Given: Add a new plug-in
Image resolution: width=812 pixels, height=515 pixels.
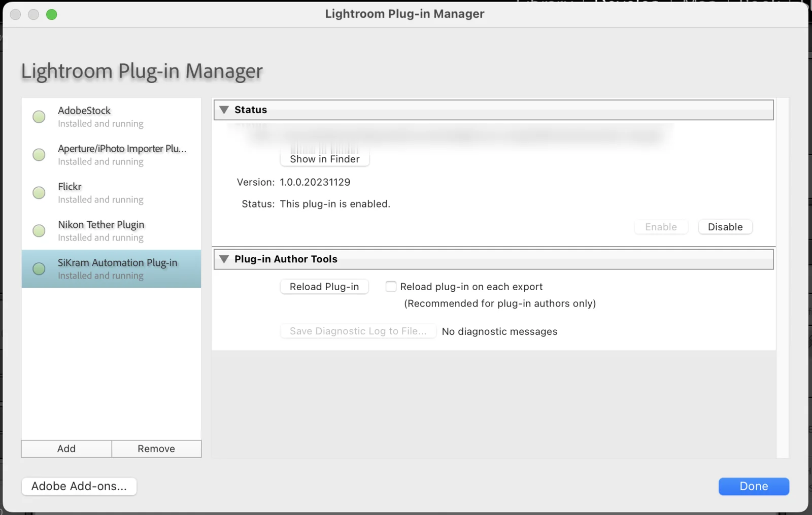Looking at the screenshot, I should click(x=66, y=449).
